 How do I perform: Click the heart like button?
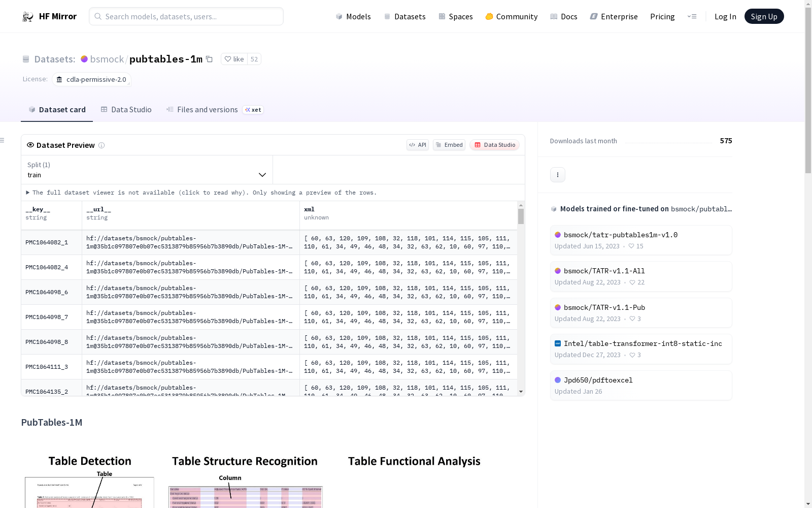pyautogui.click(x=234, y=59)
